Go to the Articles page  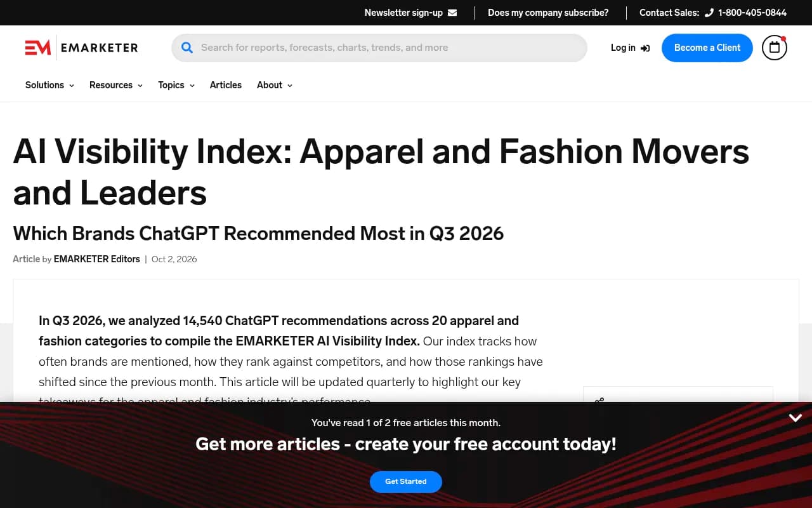[x=226, y=85]
